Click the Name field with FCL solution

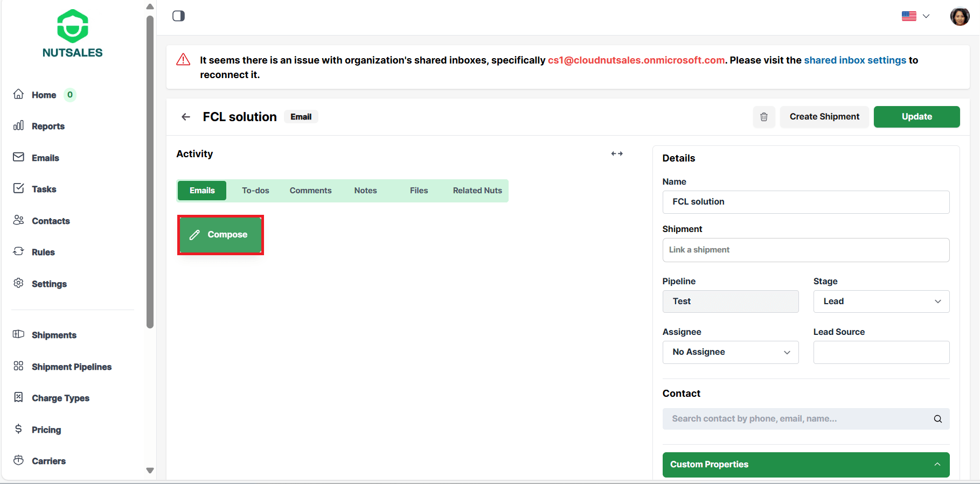[x=806, y=202]
